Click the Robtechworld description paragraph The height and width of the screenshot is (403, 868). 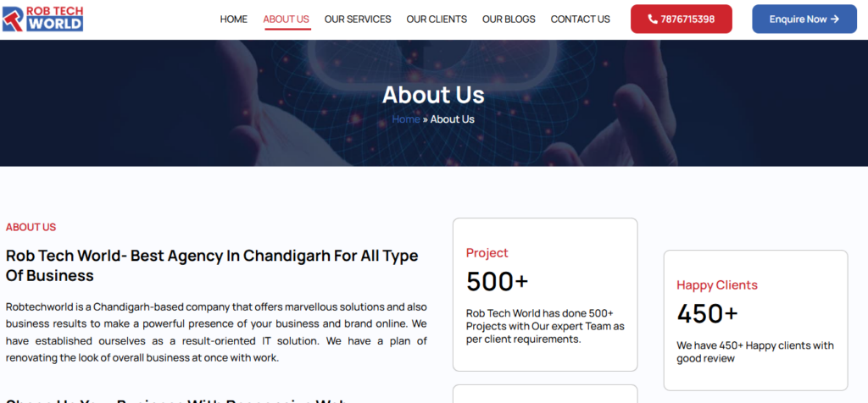tap(216, 332)
